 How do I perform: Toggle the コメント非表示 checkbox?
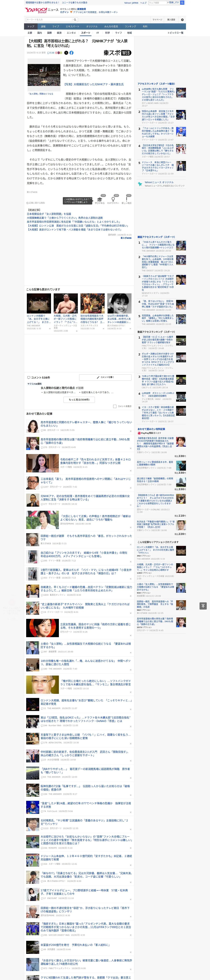click(x=115, y=406)
